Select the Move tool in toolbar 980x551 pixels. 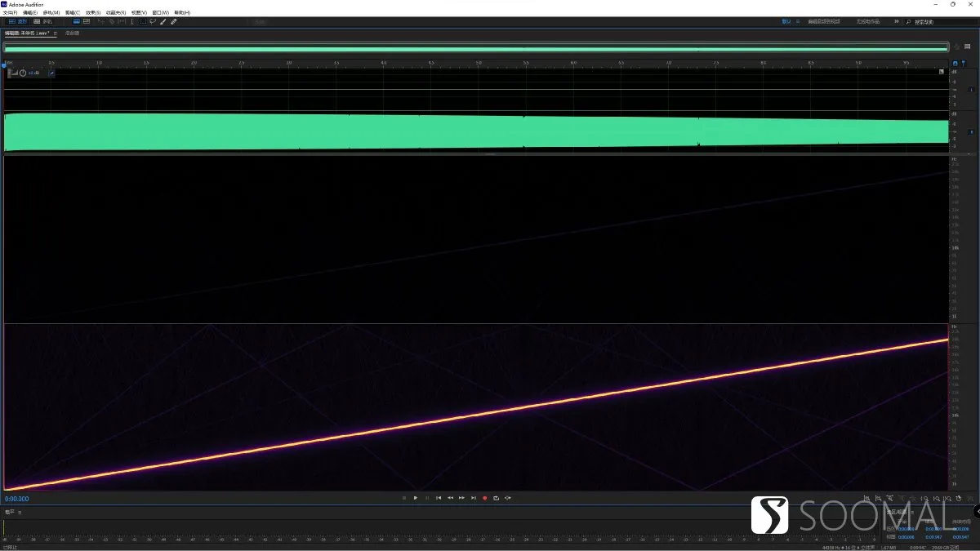pyautogui.click(x=100, y=21)
